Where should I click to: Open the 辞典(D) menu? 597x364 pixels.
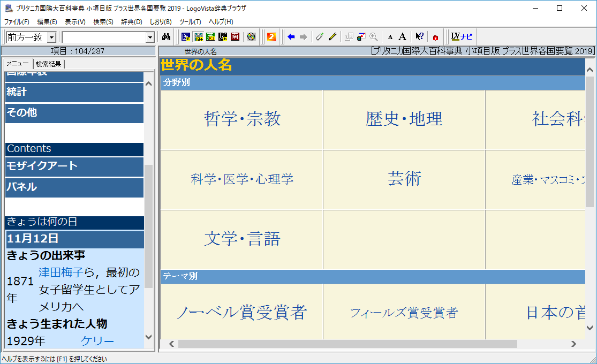(x=132, y=22)
